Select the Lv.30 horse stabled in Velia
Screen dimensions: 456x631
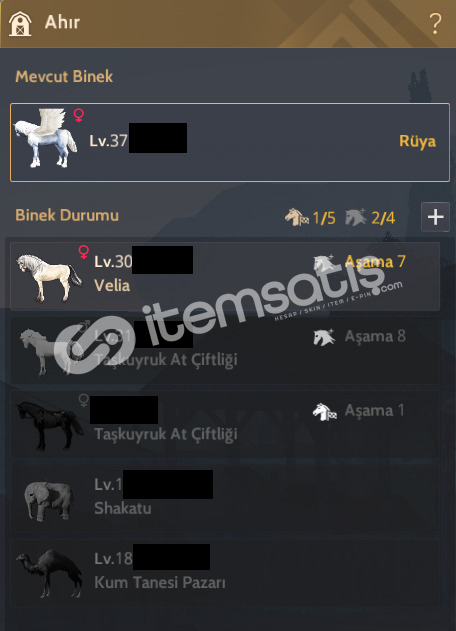click(x=225, y=276)
